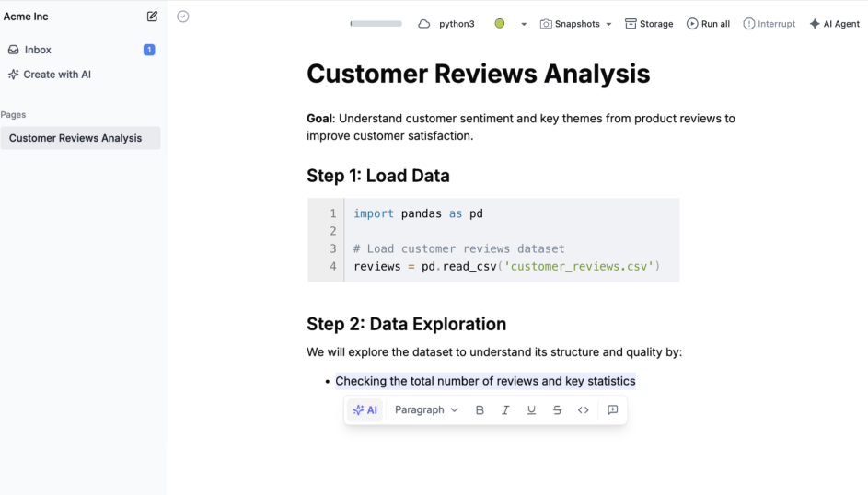Open the Paragraph style dropdown
The width and height of the screenshot is (868, 495).
pos(426,410)
